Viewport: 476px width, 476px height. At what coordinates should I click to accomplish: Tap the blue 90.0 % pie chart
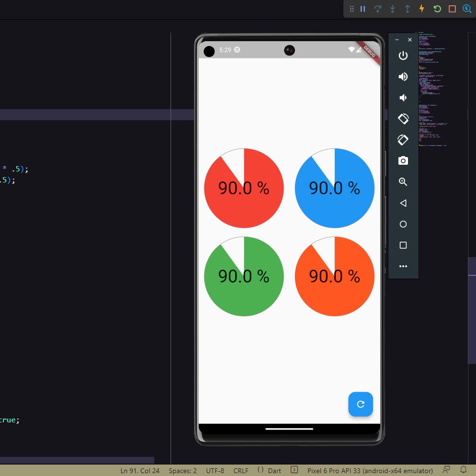click(335, 188)
